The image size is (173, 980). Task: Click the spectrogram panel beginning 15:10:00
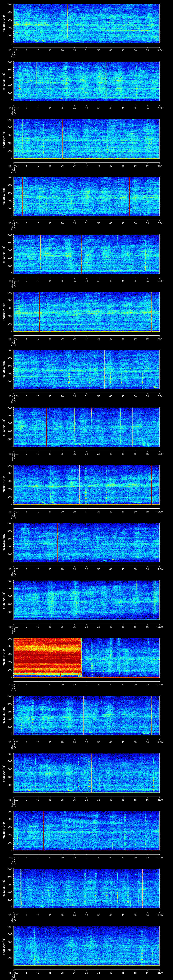(x=86, y=543)
